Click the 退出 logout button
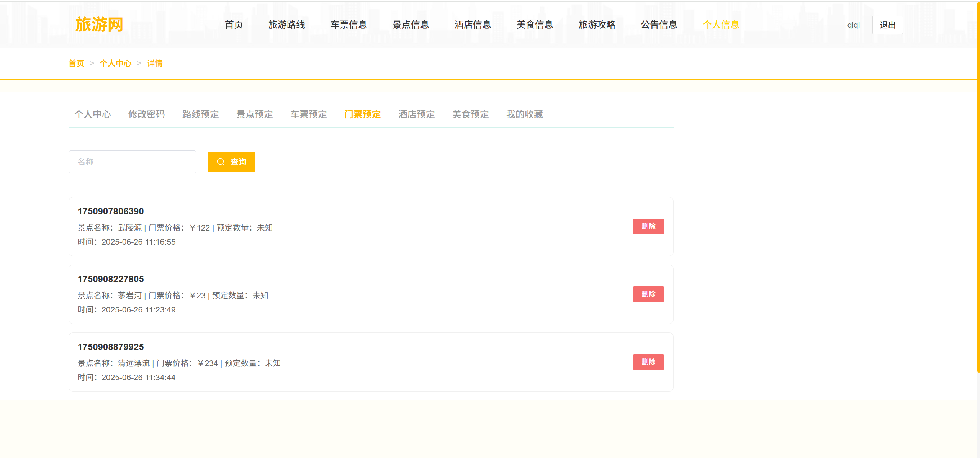 click(887, 25)
